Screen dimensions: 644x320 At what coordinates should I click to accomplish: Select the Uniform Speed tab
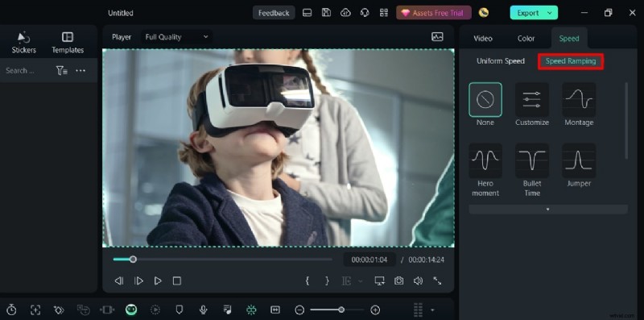tap(500, 61)
